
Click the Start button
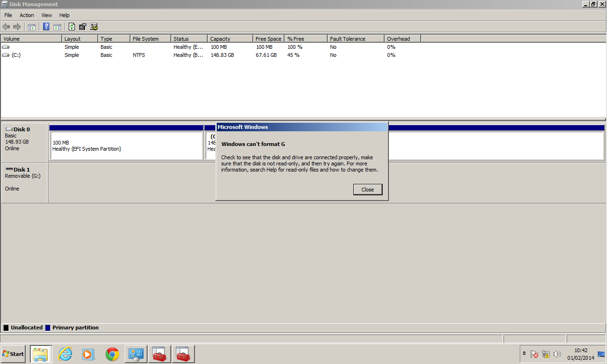point(13,354)
